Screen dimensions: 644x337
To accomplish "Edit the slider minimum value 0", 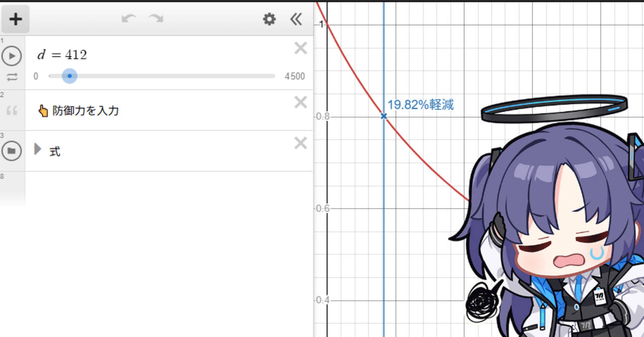I will coord(35,76).
